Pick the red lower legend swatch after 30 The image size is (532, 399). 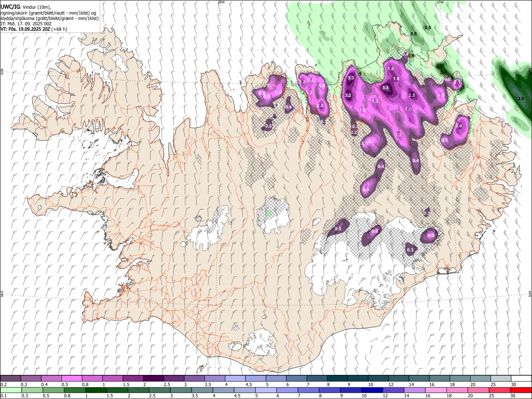click(x=520, y=390)
